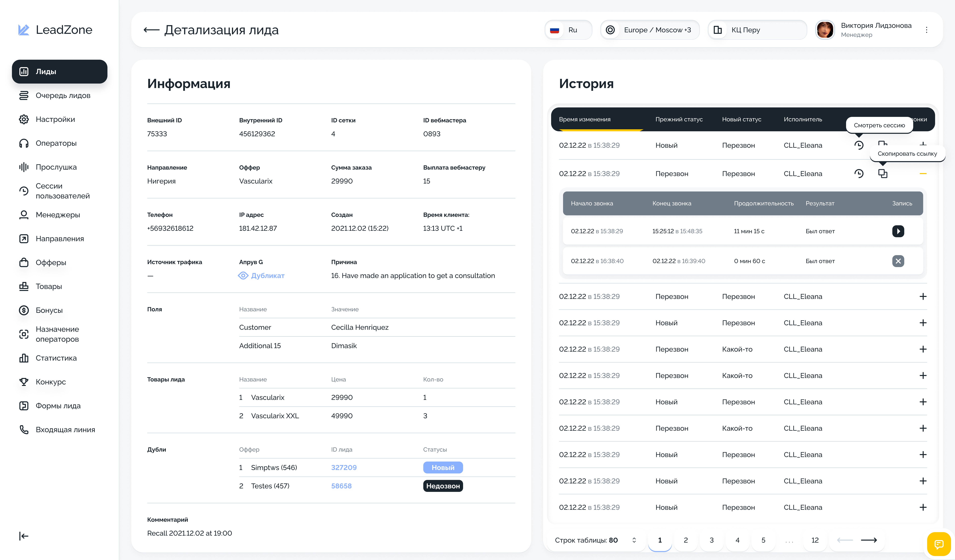Open duplicate lead ID 327209 link

[344, 467]
